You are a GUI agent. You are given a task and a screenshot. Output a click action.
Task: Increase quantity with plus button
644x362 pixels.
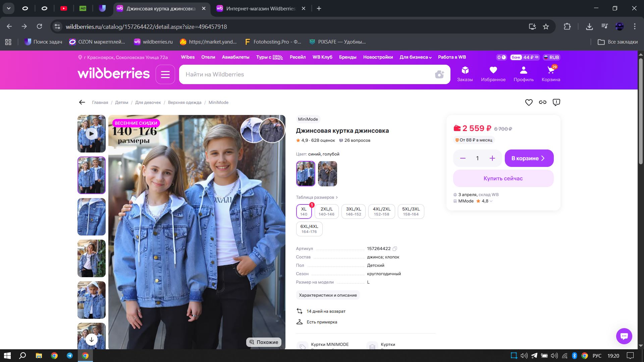492,158
